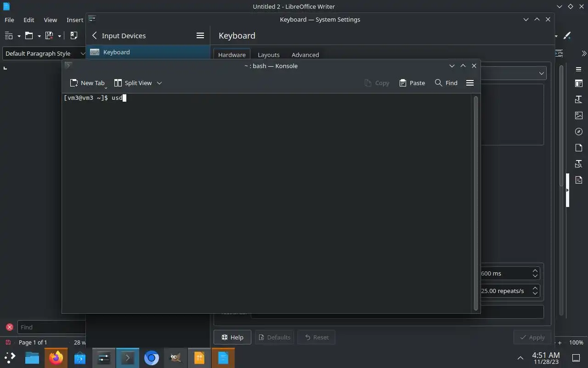Click Copy in Konsole toolbar

pyautogui.click(x=377, y=83)
